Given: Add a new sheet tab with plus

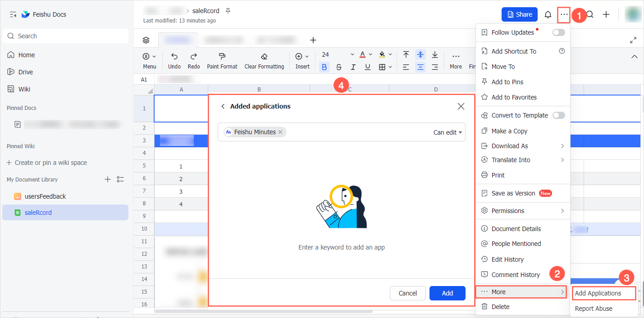Looking at the screenshot, I should (313, 40).
